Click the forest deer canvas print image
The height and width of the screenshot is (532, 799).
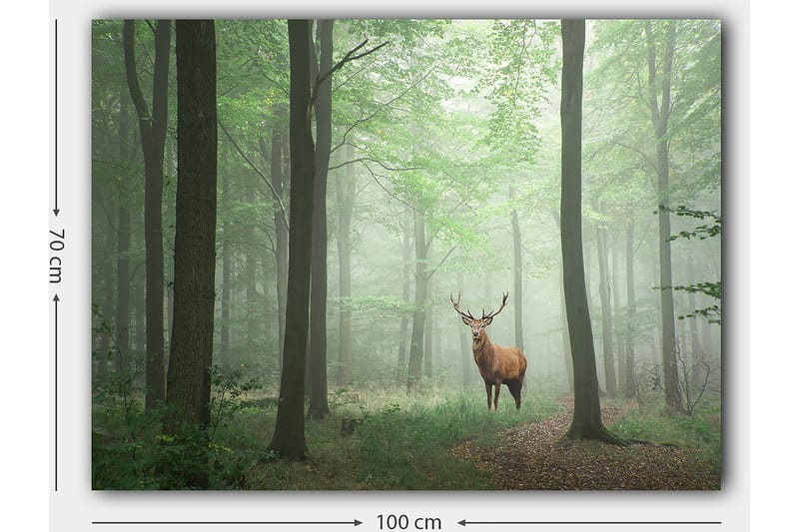[x=406, y=255]
